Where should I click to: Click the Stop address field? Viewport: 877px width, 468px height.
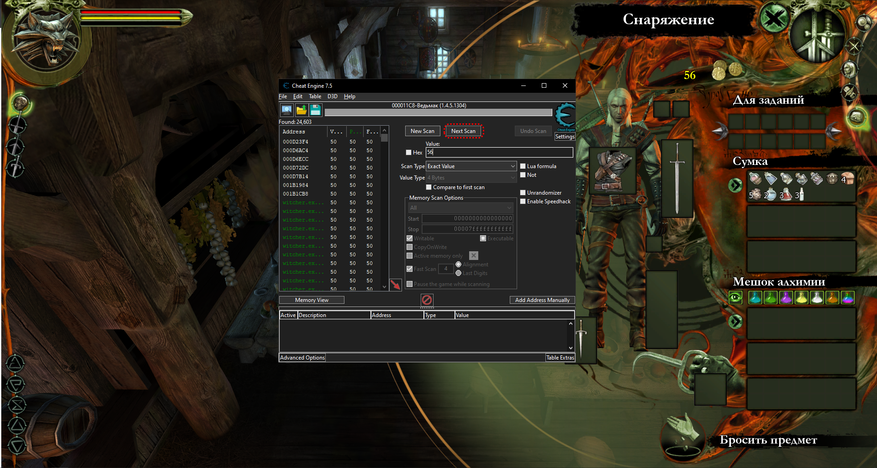click(468, 229)
